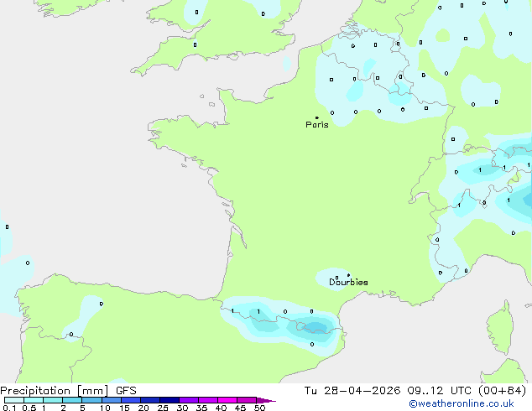Image resolution: width=532 pixels, height=411 pixels.
Task: Click the Dourbies city label
Action: pyautogui.click(x=348, y=282)
